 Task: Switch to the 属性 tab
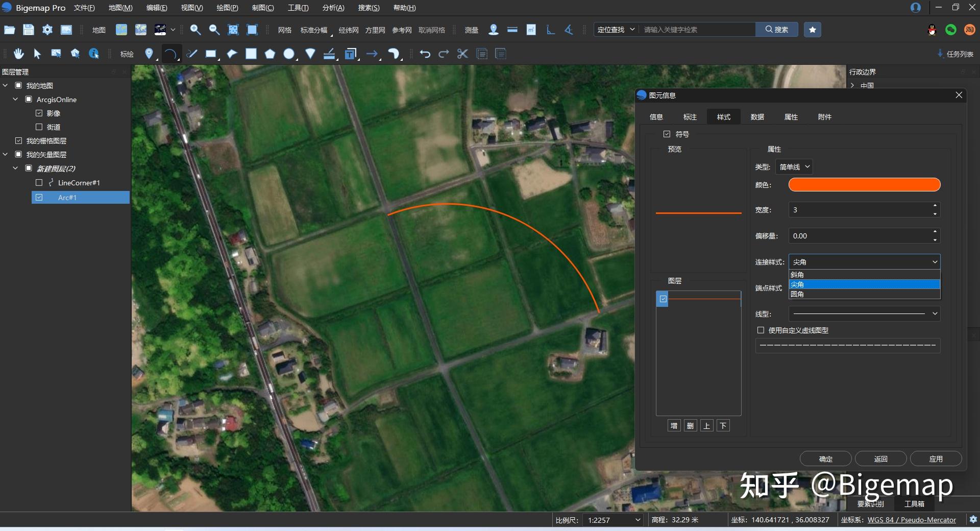(x=791, y=117)
